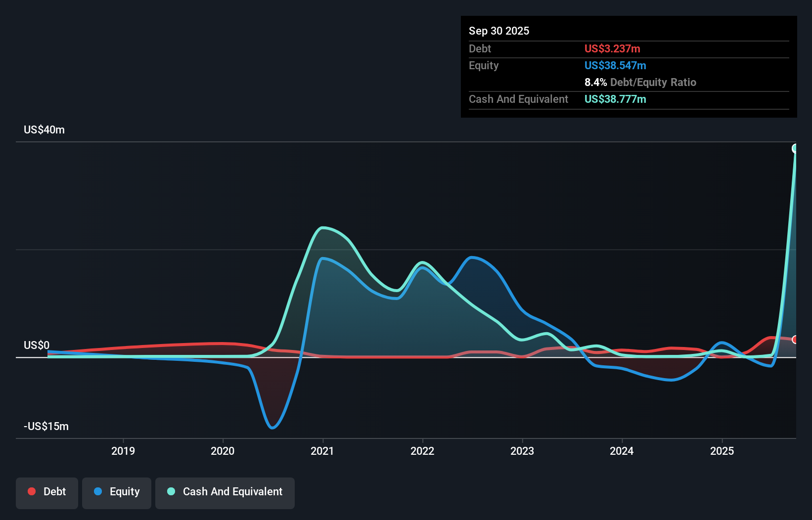Image resolution: width=812 pixels, height=520 pixels.
Task: Click the Sep 30 2025 tooltip date
Action: click(x=499, y=31)
